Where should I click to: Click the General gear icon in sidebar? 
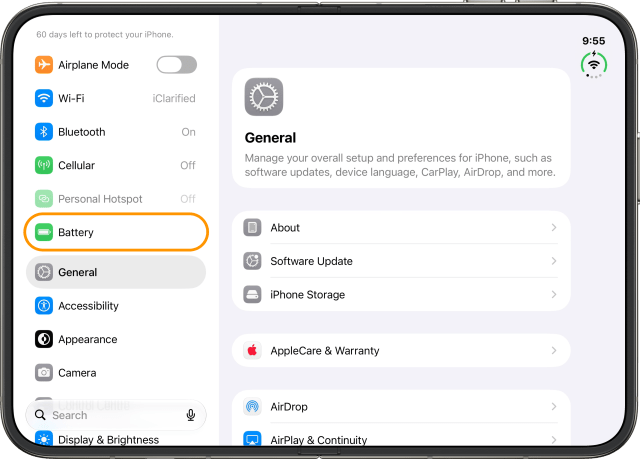pyautogui.click(x=44, y=272)
